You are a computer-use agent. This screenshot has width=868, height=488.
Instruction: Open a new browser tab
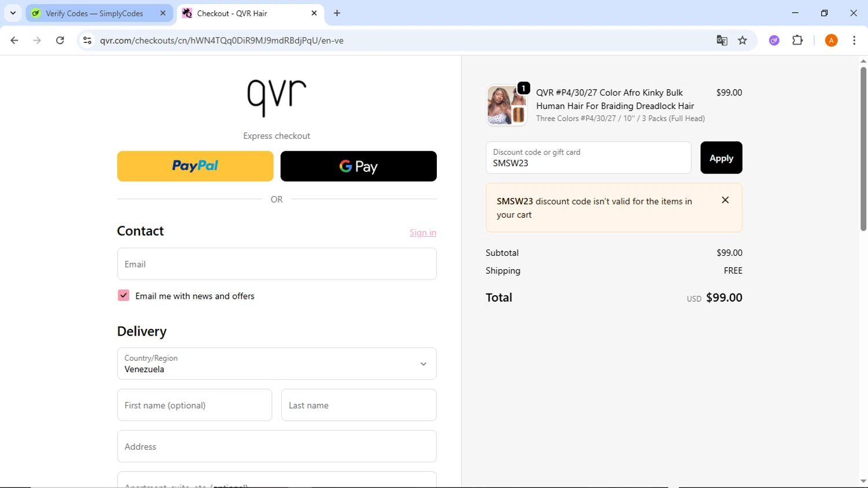337,13
